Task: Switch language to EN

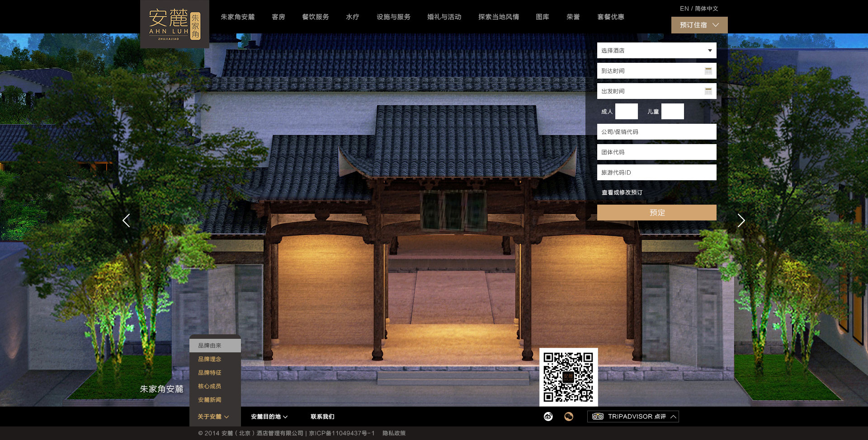Action: pos(684,9)
